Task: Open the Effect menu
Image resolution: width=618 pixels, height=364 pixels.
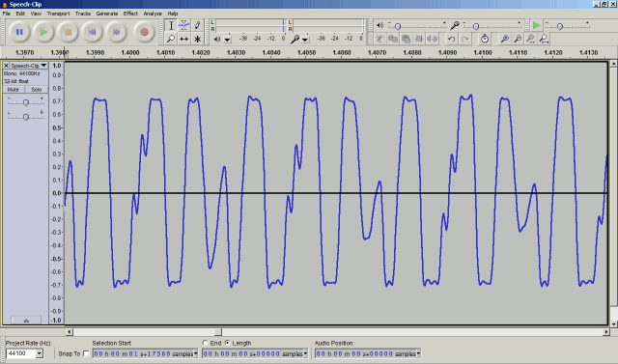Action: [x=130, y=14]
